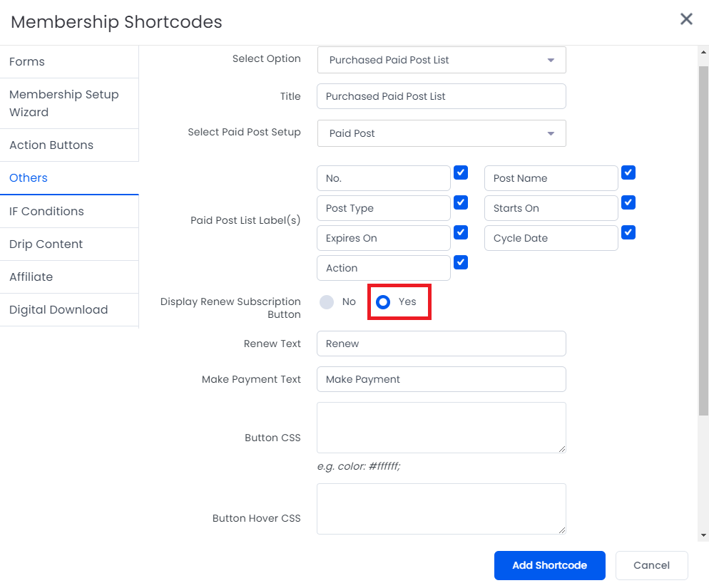Close the Membership Shortcodes dialog
Viewport: 709px width, 588px height.
coord(686,19)
